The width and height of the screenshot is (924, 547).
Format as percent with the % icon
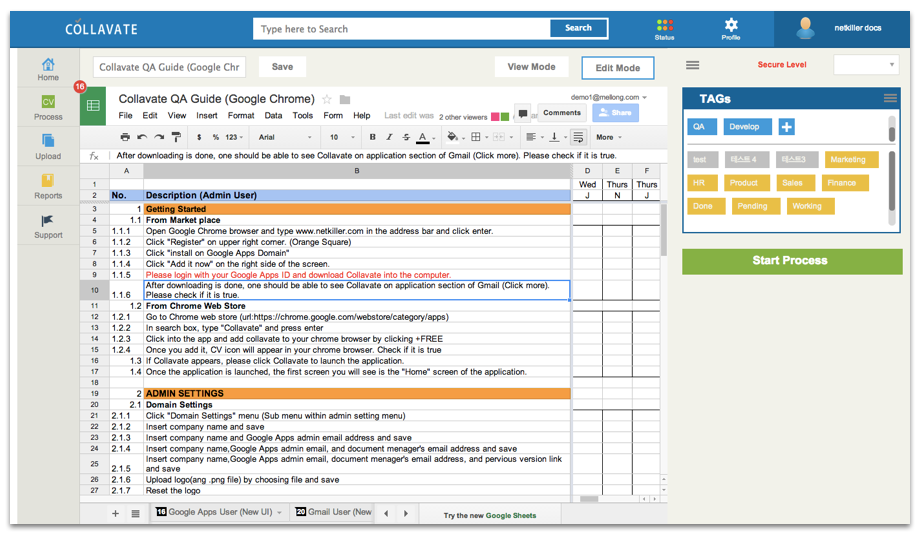point(216,137)
